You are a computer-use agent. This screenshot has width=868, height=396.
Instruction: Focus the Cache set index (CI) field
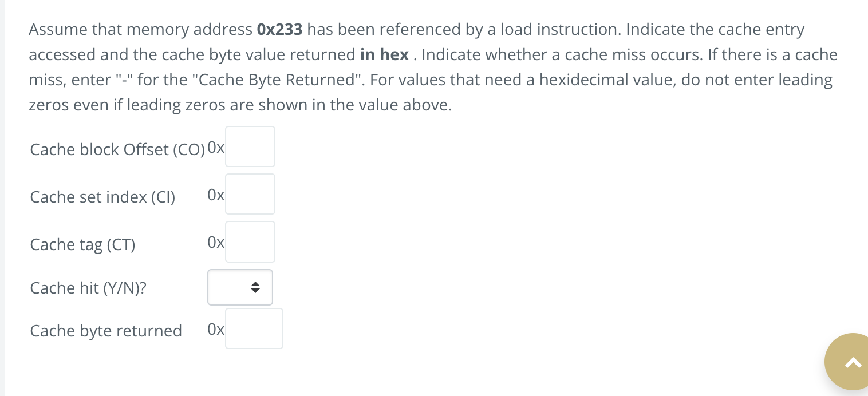click(x=250, y=194)
